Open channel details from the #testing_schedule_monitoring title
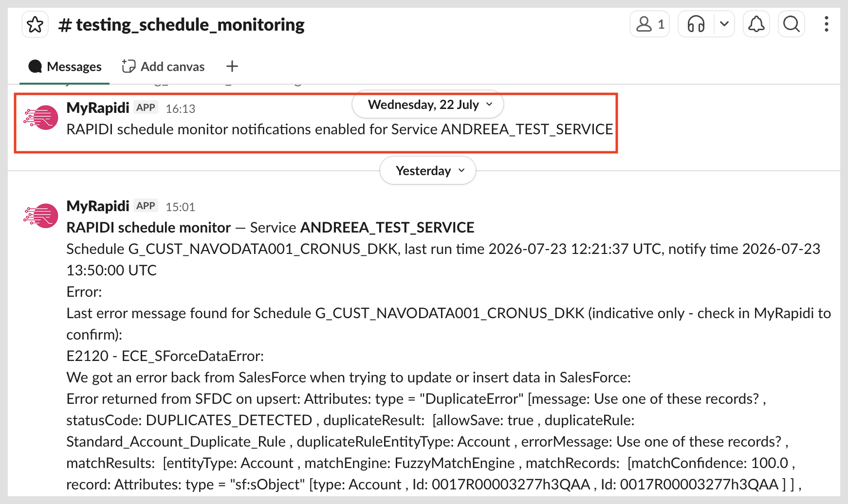The width and height of the screenshot is (848, 504). pos(181,25)
